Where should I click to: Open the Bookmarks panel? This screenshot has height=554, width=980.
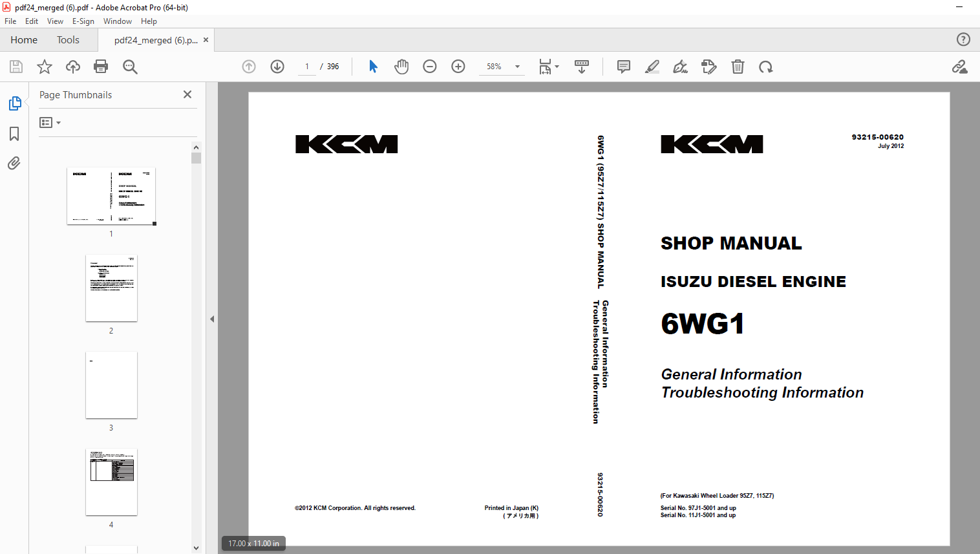pos(14,134)
